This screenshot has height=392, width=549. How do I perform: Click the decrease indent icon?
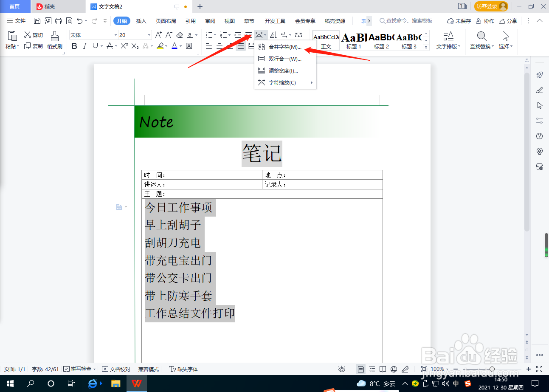click(238, 35)
